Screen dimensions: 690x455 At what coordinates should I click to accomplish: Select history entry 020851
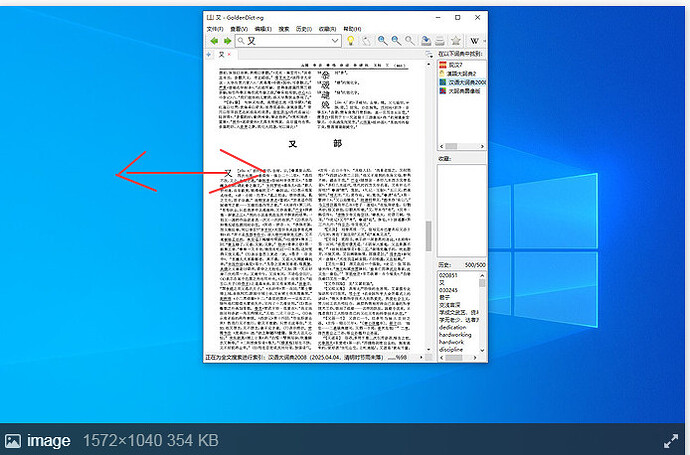click(x=448, y=275)
